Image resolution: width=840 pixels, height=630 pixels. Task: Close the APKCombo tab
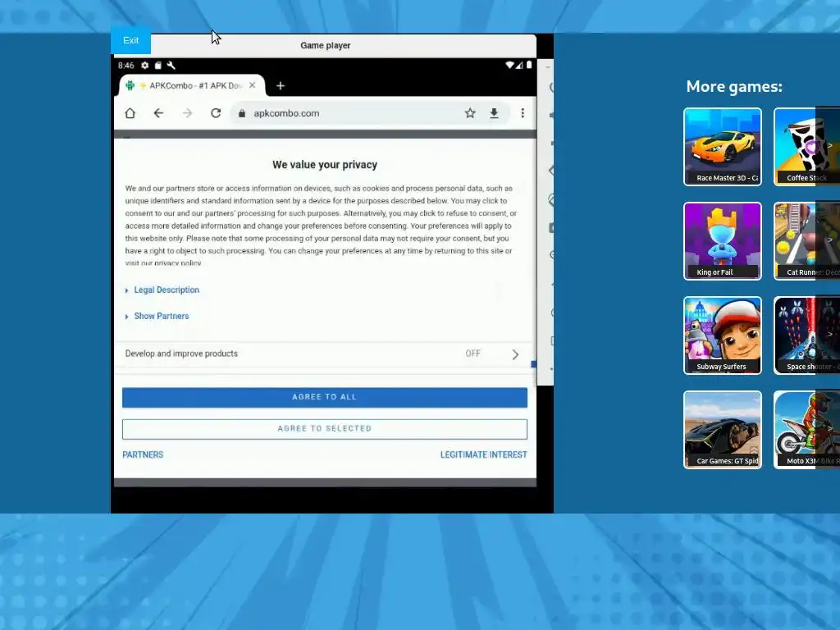pyautogui.click(x=253, y=85)
